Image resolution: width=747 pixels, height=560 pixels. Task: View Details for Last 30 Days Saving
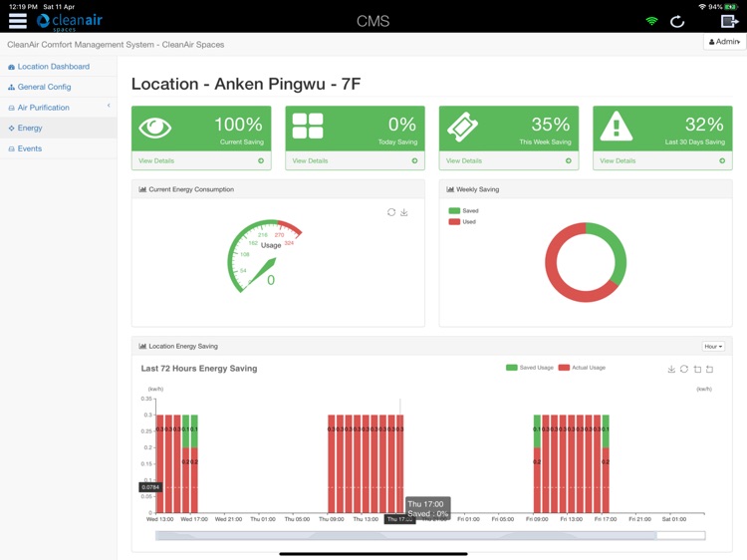click(618, 160)
